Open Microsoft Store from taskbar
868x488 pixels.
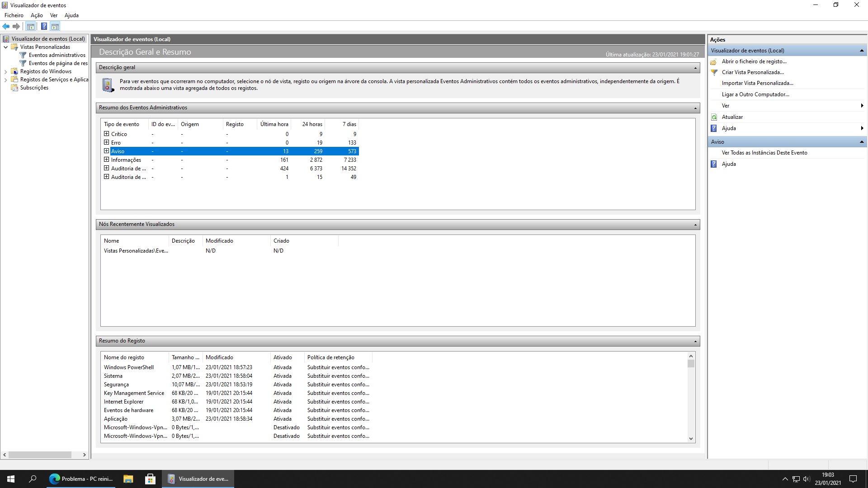pyautogui.click(x=150, y=479)
